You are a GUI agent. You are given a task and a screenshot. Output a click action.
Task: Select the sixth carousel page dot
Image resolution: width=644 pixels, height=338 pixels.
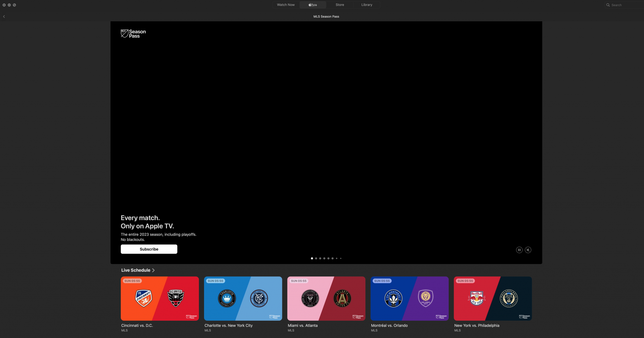(x=332, y=259)
